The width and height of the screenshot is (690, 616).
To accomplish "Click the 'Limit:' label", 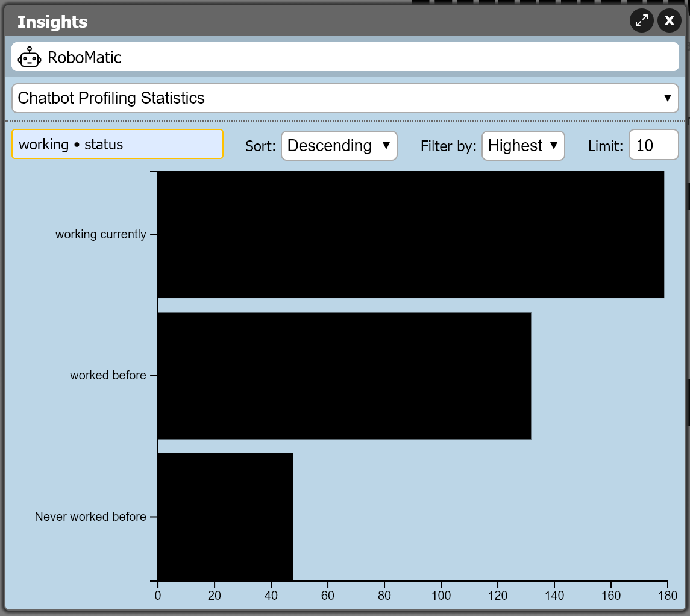I will click(606, 146).
